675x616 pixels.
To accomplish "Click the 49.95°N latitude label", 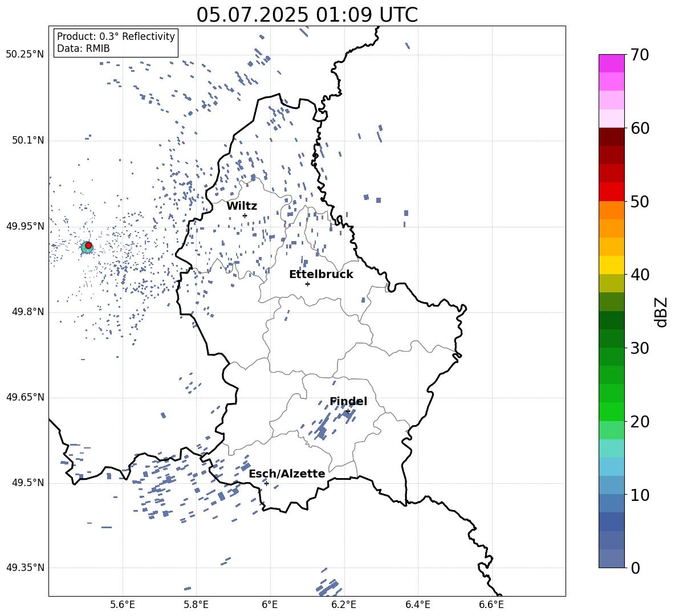I will pos(25,226).
